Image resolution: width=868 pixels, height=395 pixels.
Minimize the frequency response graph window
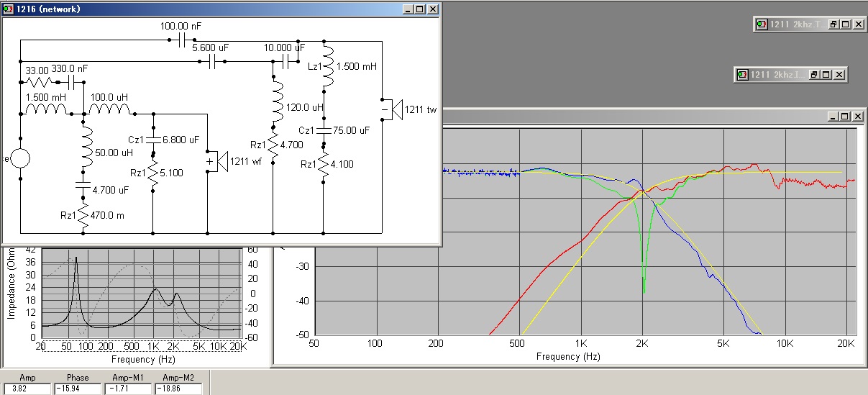coord(833,116)
